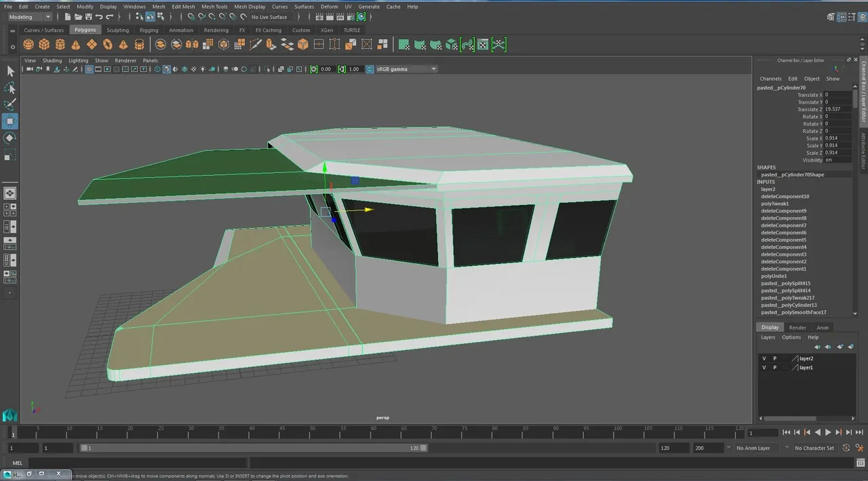This screenshot has width=868, height=481.
Task: Toggle visibility V for layer1
Action: point(764,367)
